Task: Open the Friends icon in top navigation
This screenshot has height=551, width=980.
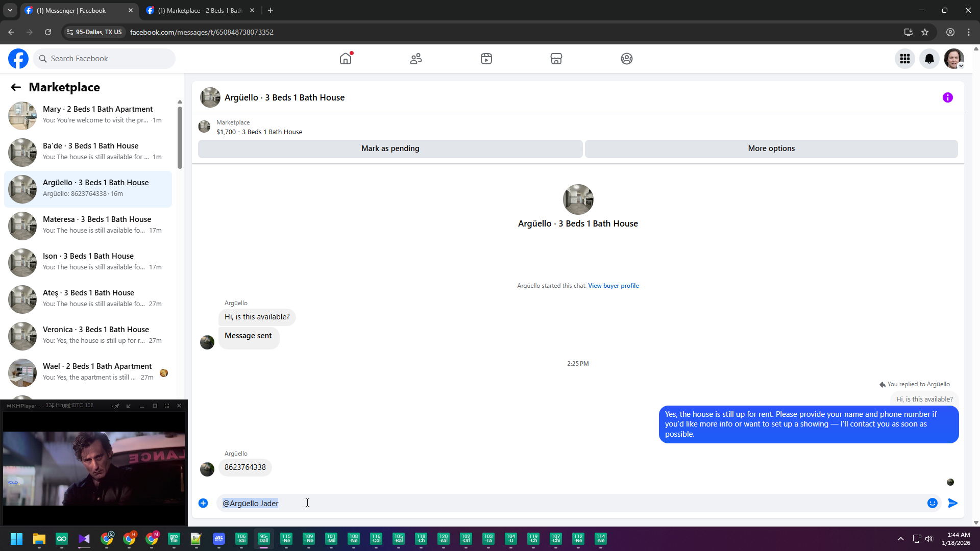Action: [x=416, y=59]
